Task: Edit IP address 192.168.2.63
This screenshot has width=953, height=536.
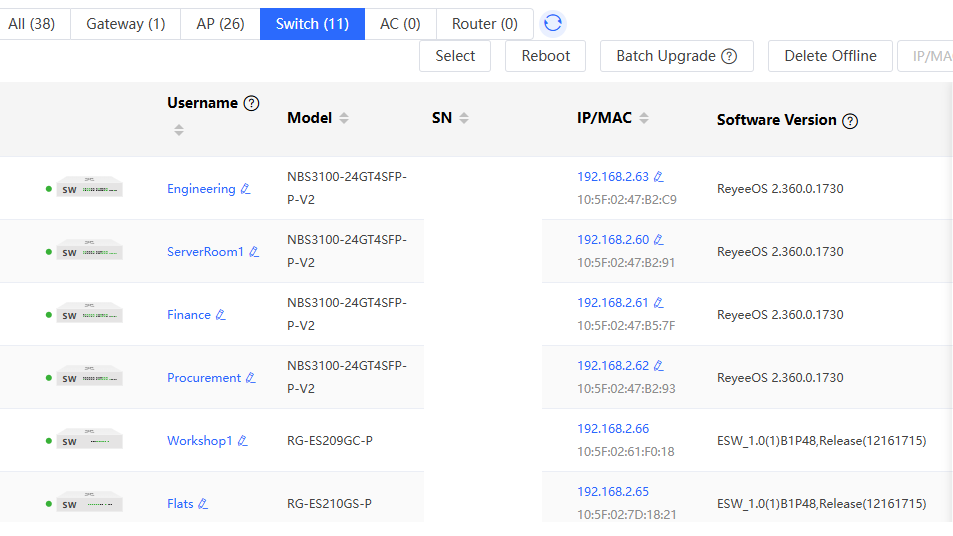Action: coord(659,177)
